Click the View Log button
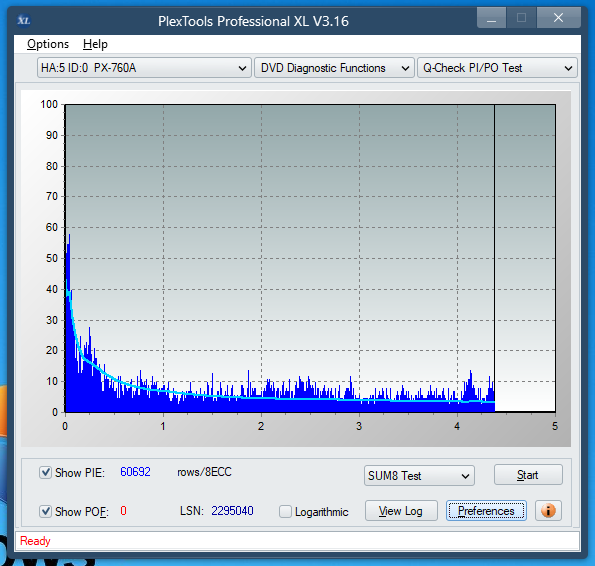Viewport: 595px width, 566px height. 401,511
